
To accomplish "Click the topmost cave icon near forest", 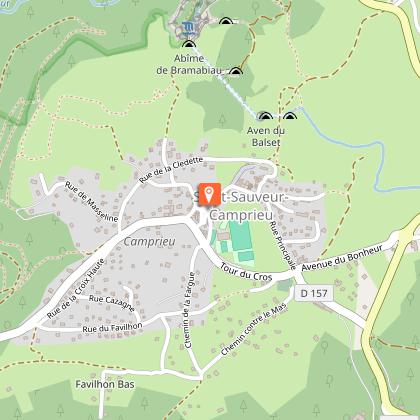I will pos(226,21).
